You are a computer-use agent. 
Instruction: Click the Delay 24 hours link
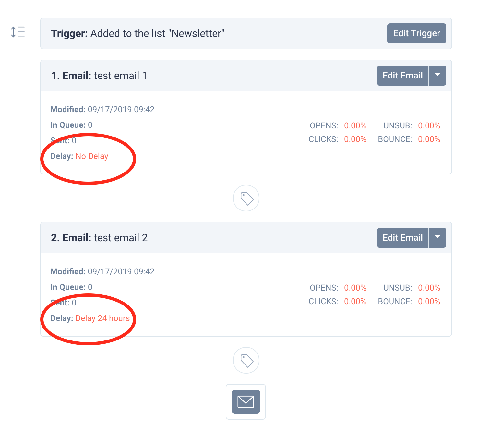click(102, 318)
